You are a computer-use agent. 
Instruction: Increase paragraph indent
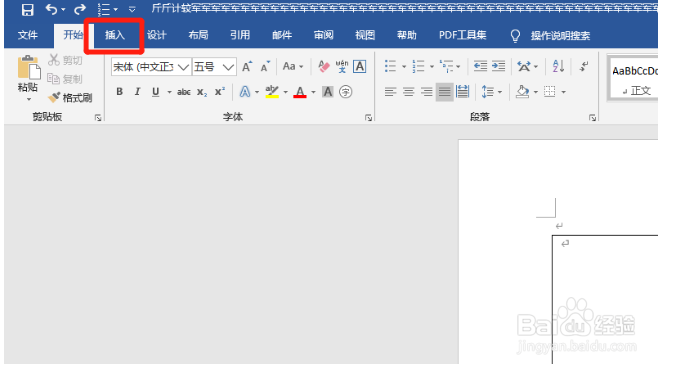[x=498, y=66]
